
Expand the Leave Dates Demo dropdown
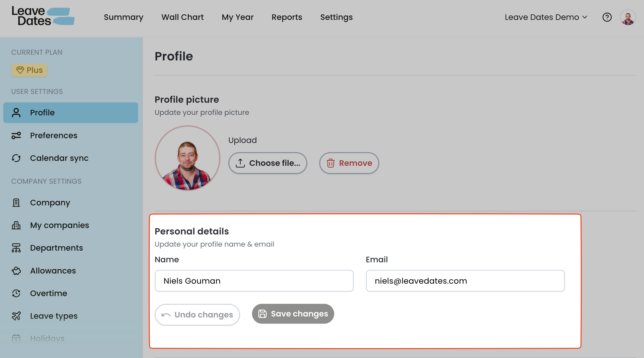[546, 17]
